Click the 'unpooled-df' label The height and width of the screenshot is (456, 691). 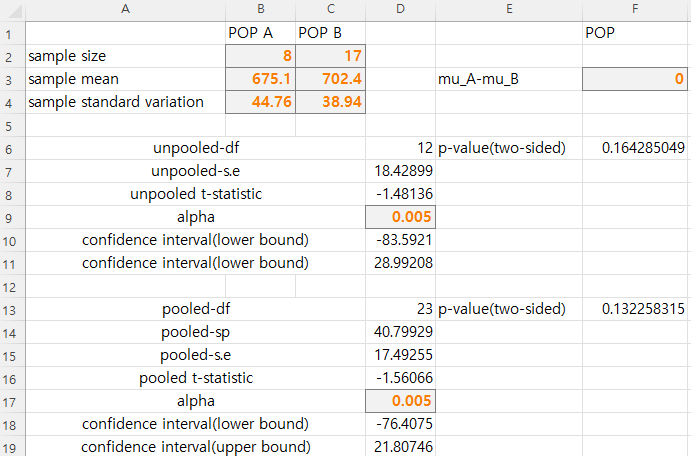(196, 148)
